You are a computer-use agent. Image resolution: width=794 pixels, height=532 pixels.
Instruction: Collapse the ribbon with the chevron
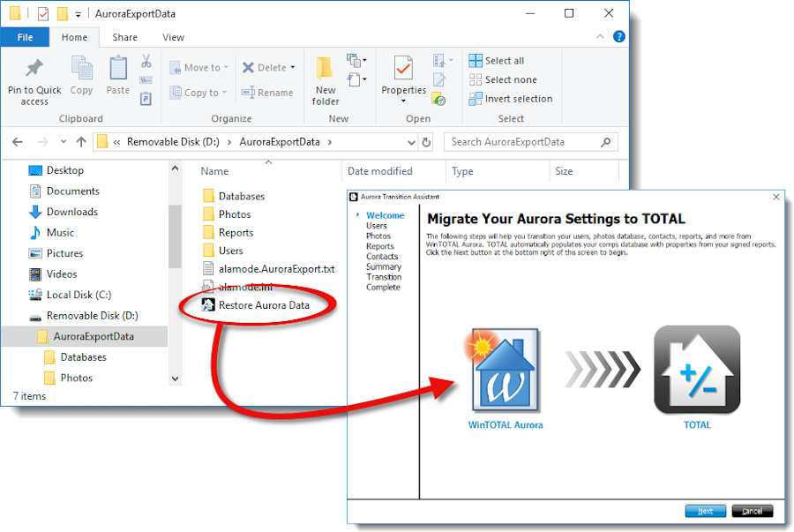point(600,36)
